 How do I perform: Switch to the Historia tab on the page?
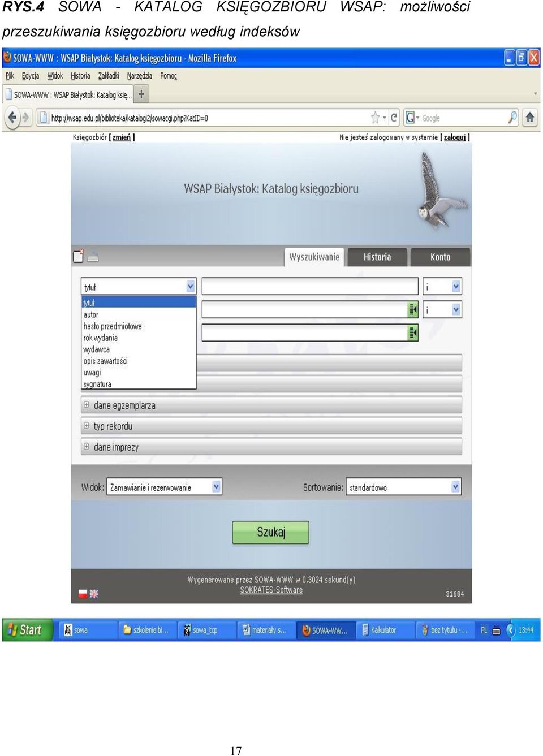click(377, 257)
